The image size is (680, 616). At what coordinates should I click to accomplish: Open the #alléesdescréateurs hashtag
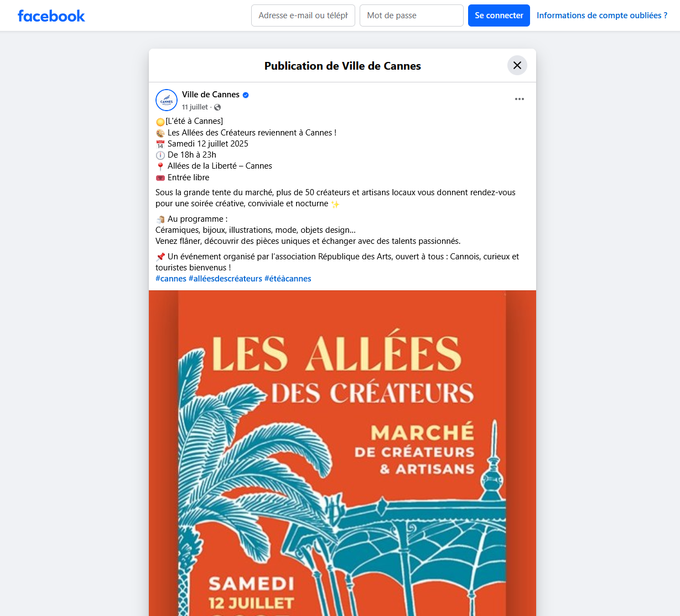click(x=225, y=279)
